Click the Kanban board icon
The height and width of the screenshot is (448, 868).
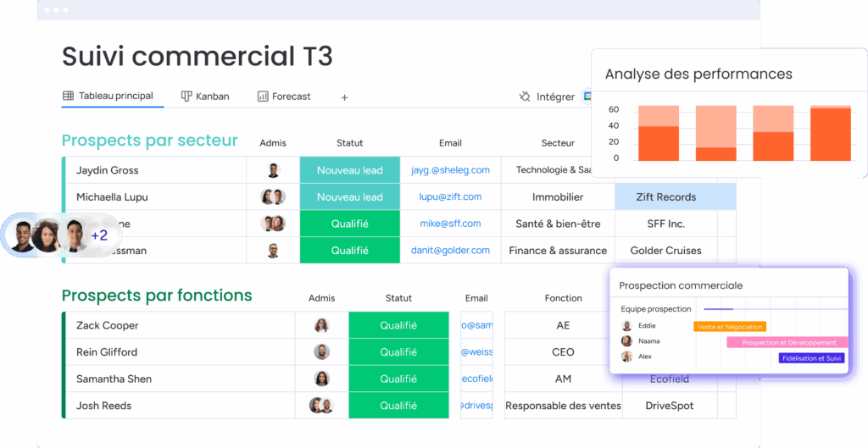(x=186, y=97)
